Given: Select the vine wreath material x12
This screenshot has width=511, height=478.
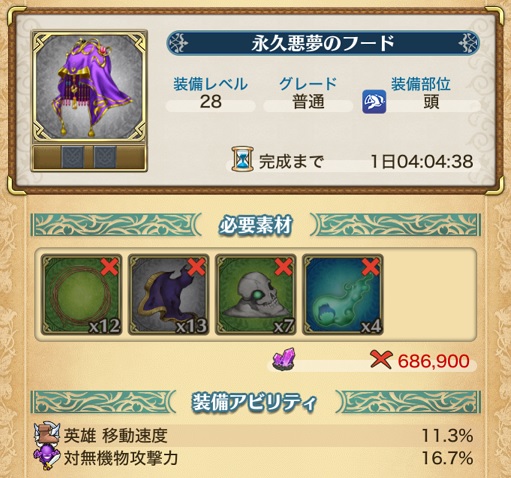Looking at the screenshot, I should pos(81,295).
